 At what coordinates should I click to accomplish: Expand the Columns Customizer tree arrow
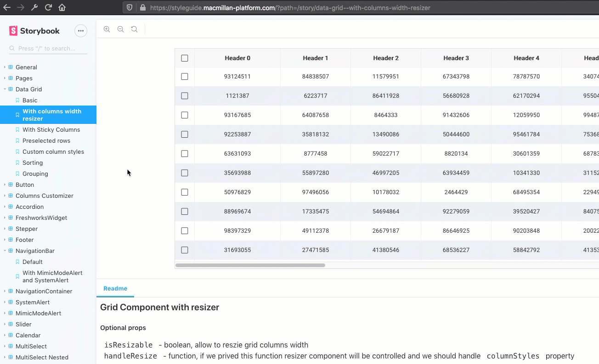(x=5, y=196)
